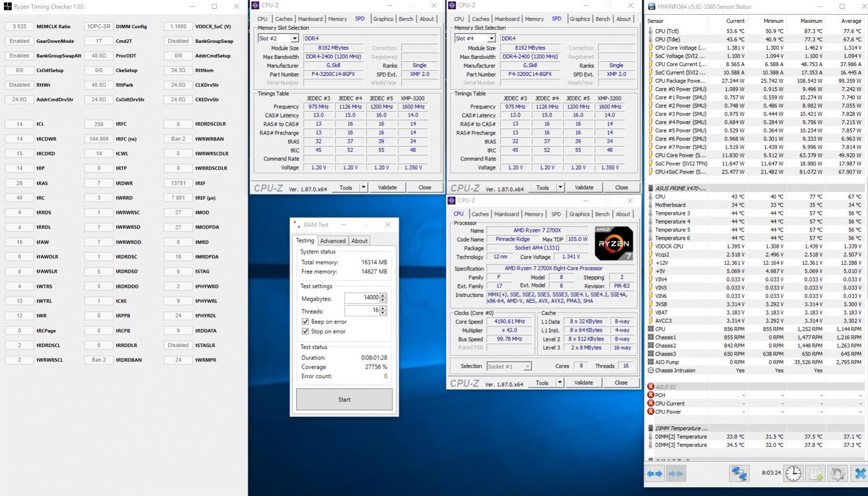Viewport: 868px width, 496px height.
Task: Open Tools dropdown arrow in Slot #2 CPU-Z window
Action: pyautogui.click(x=363, y=187)
